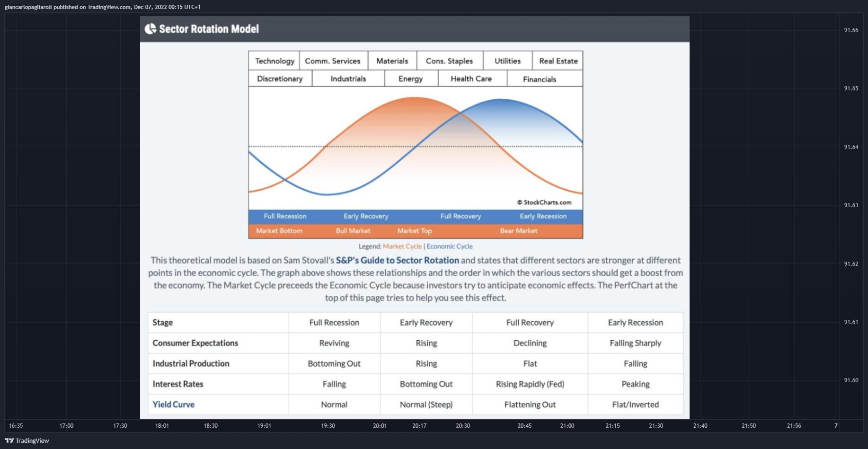This screenshot has height=449, width=868.
Task: Click the StockCharts.com copyright text
Action: (544, 202)
